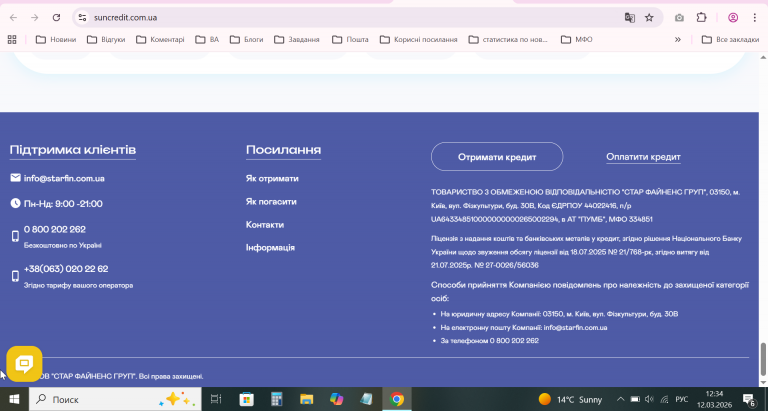Expand hidden bookmarks with double chevron
The image size is (768, 411).
(x=678, y=40)
